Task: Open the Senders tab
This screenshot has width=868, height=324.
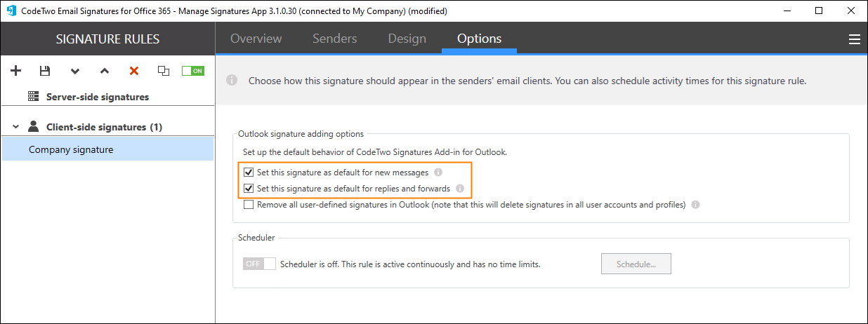Action: (335, 39)
